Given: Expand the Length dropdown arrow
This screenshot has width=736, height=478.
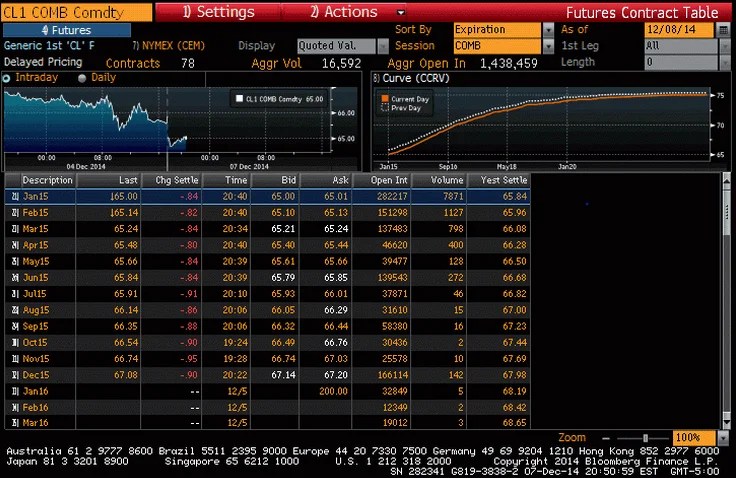Looking at the screenshot, I should (725, 62).
